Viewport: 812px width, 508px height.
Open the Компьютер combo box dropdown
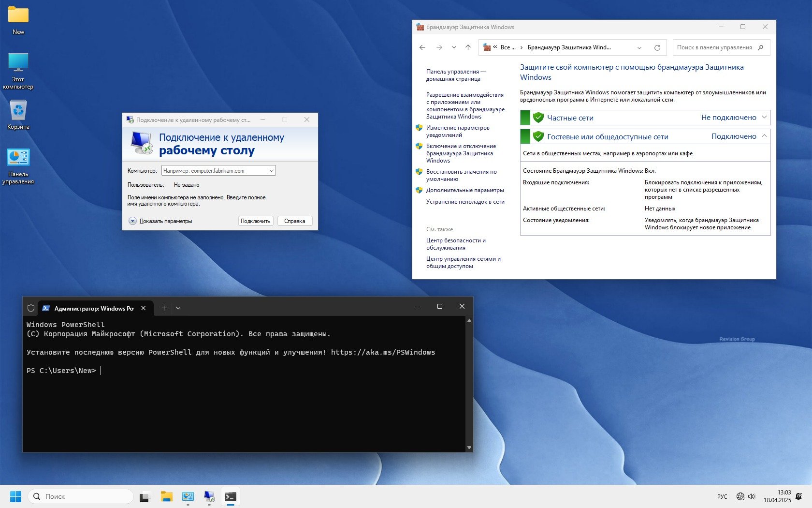[271, 171]
